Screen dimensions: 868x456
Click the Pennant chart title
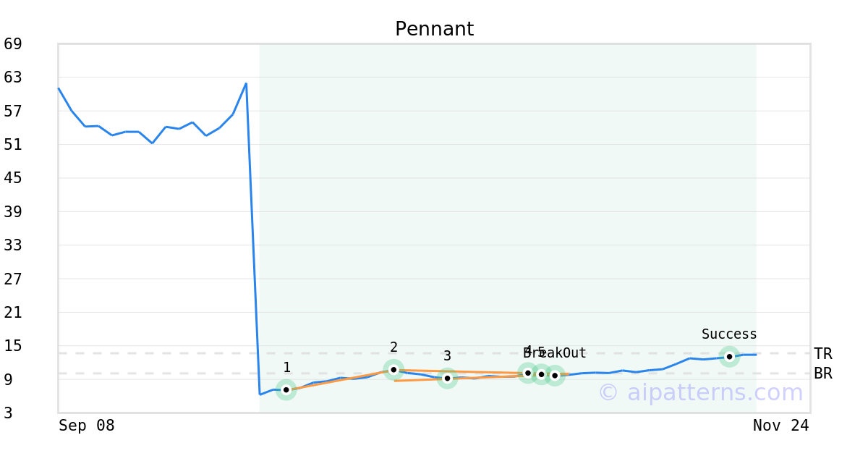(x=434, y=29)
